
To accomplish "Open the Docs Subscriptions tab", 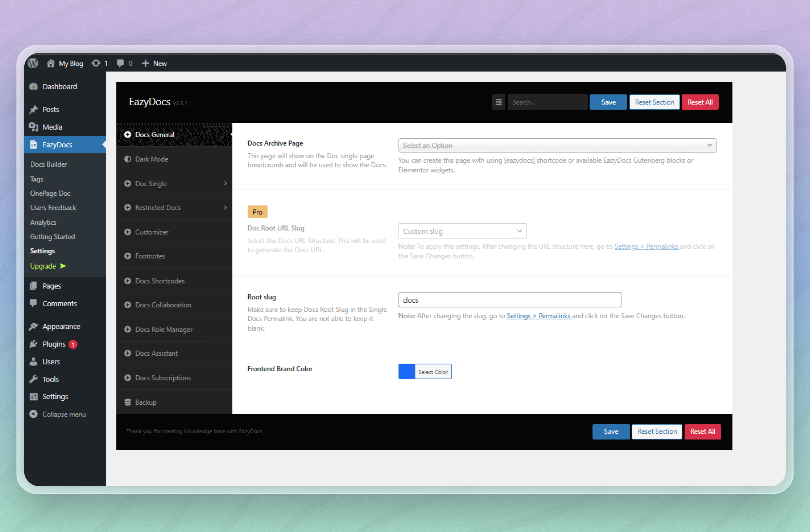I will point(174,378).
